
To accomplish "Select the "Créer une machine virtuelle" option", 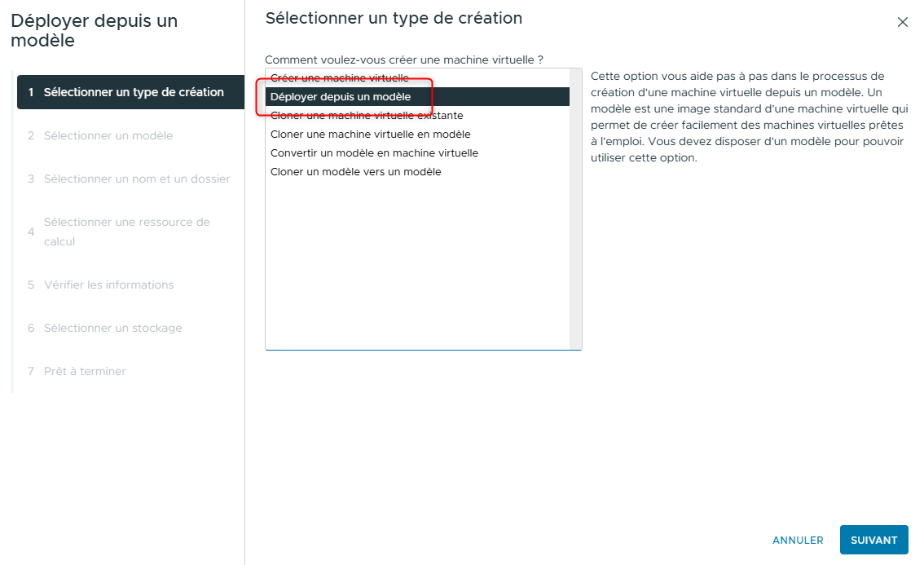I will [x=339, y=77].
